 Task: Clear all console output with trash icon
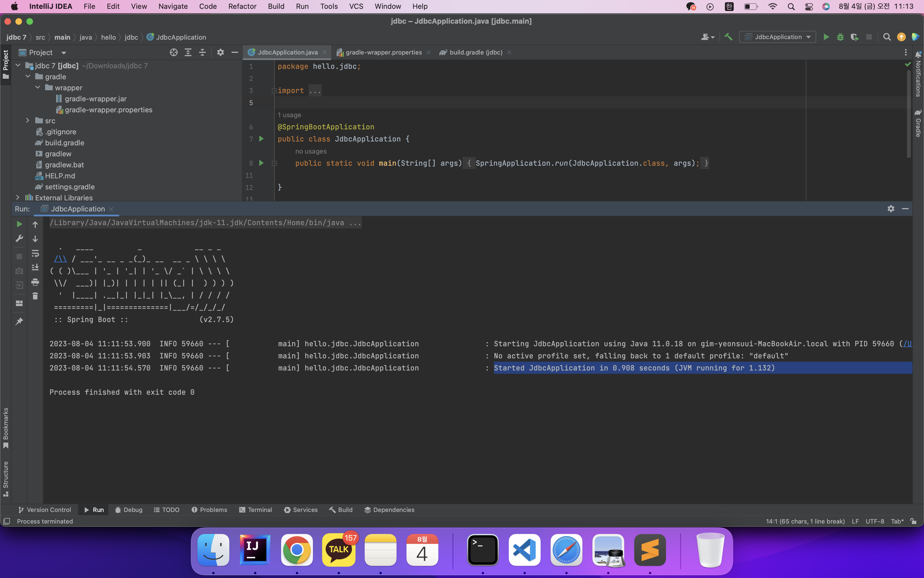pyautogui.click(x=35, y=296)
